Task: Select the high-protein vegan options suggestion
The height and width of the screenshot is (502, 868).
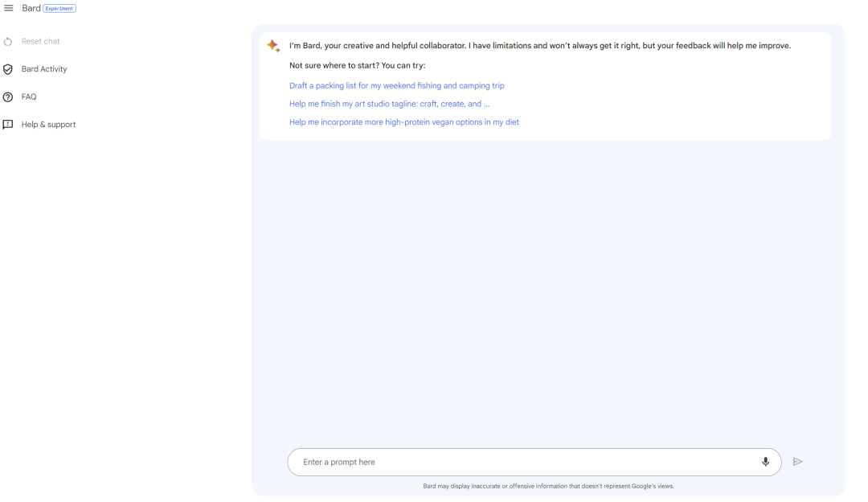Action: click(x=404, y=122)
